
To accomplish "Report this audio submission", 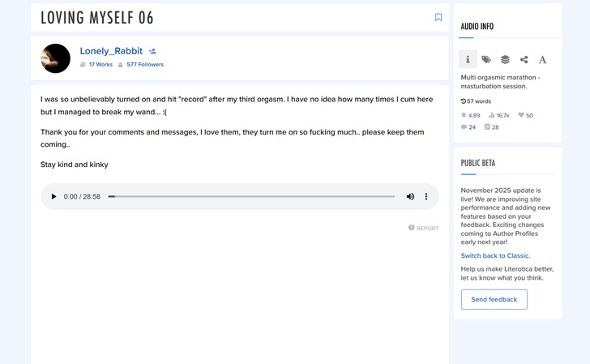I will tap(423, 228).
